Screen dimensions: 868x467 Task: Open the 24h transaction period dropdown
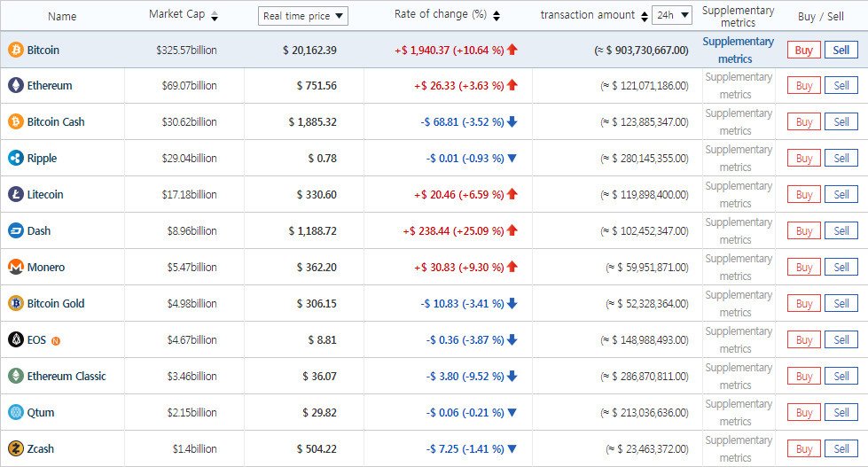pyautogui.click(x=672, y=15)
